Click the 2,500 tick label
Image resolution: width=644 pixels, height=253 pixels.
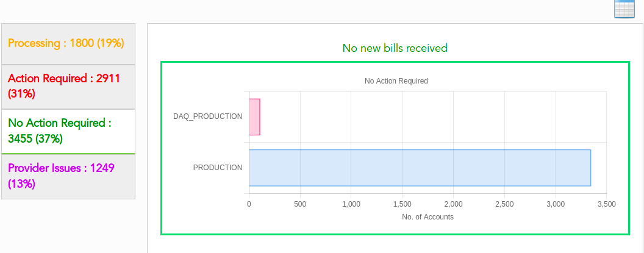click(504, 204)
